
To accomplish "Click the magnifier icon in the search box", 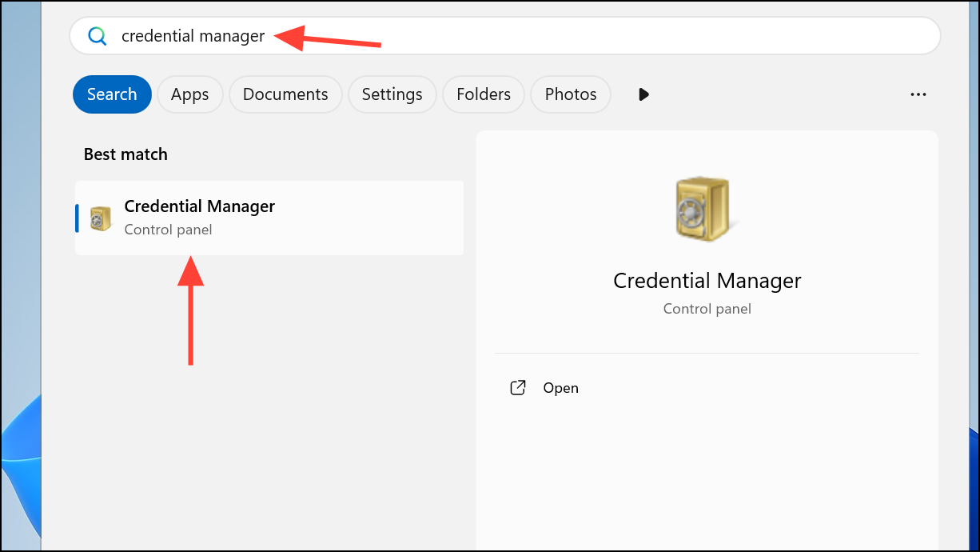I will (x=98, y=36).
